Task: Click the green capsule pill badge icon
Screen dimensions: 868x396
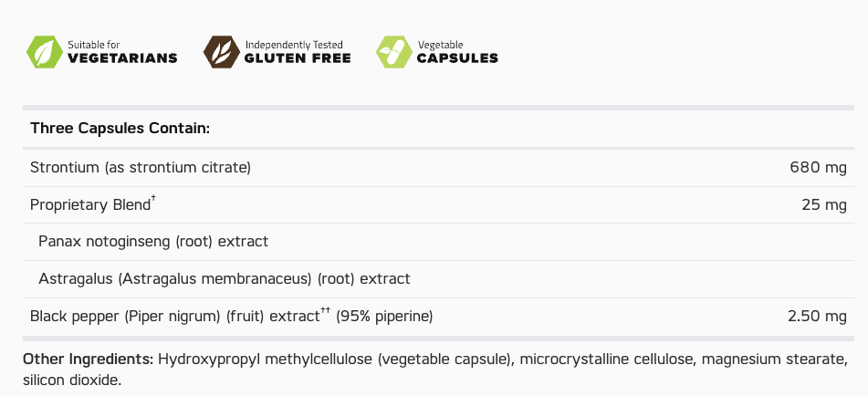Action: click(x=393, y=52)
